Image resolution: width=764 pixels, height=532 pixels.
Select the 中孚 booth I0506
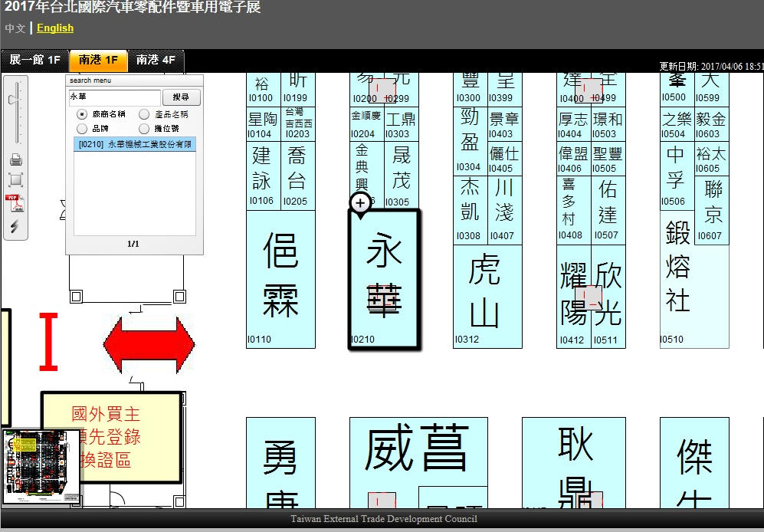[x=677, y=176]
